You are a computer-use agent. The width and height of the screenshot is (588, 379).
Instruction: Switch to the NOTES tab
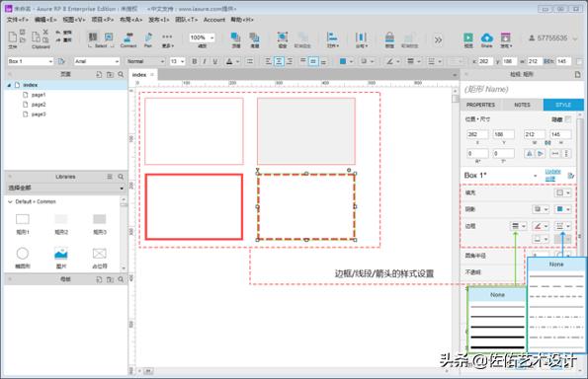click(522, 105)
